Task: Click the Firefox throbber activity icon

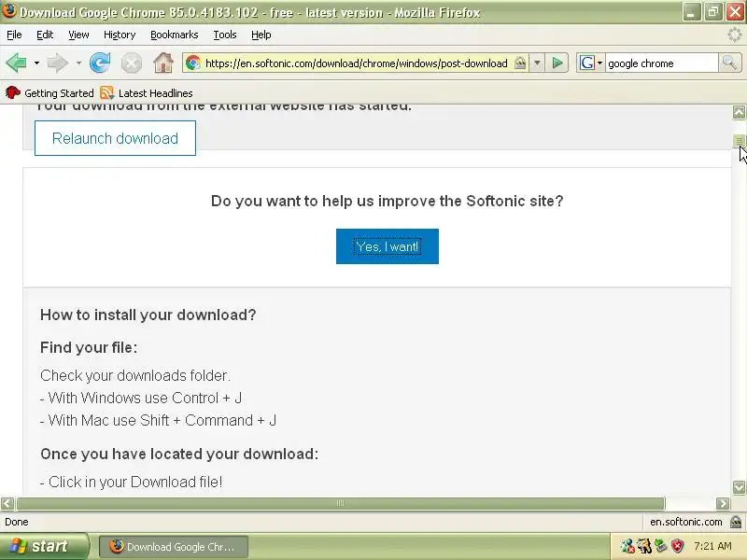Action: [x=735, y=35]
